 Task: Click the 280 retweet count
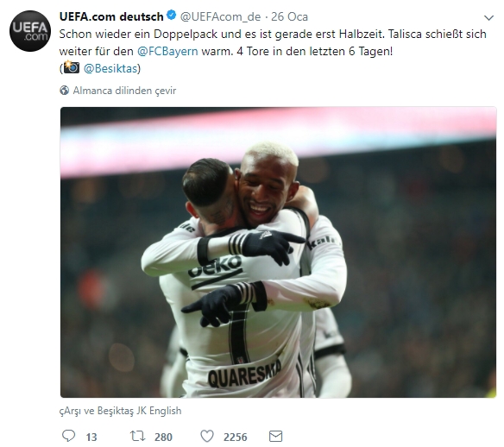163,437
